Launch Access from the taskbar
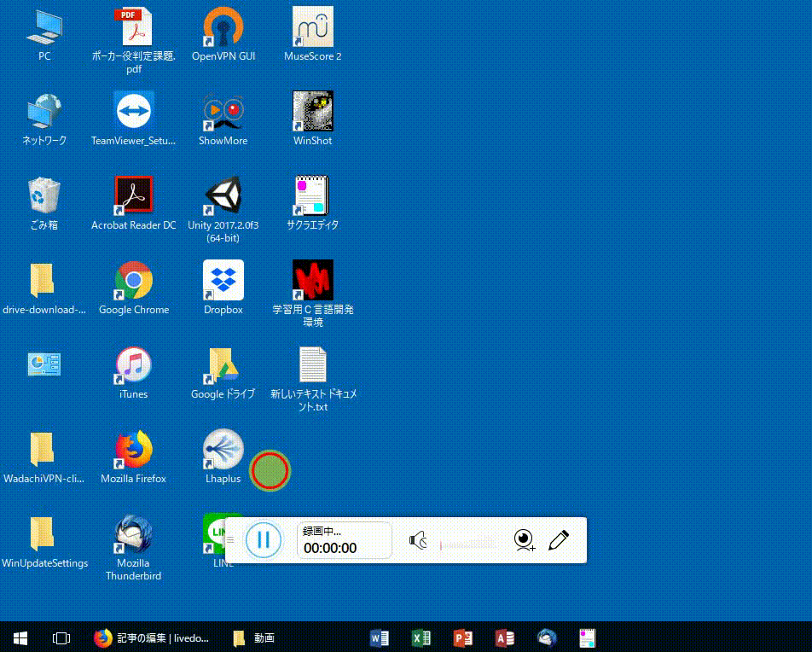The image size is (812, 652). click(x=504, y=638)
